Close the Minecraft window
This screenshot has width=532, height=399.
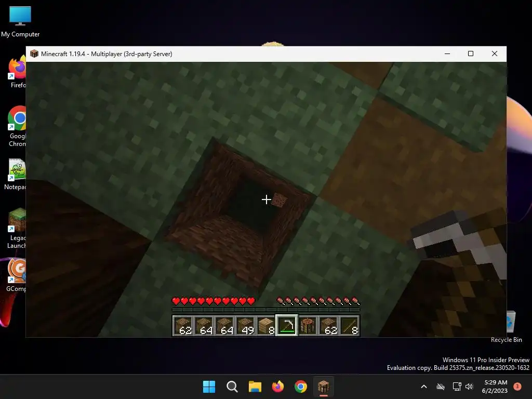(495, 54)
